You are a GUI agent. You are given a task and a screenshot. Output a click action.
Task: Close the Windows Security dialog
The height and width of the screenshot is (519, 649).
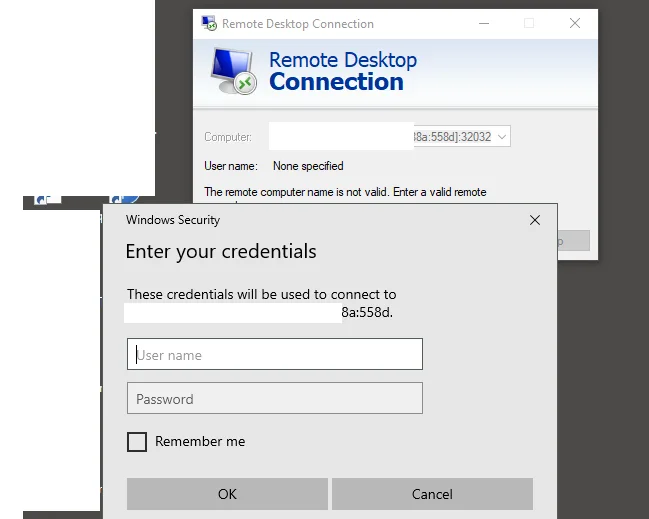(535, 220)
